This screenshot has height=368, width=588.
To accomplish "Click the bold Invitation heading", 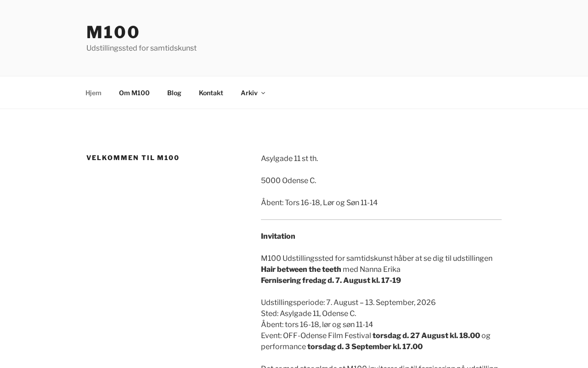I will [x=278, y=236].
